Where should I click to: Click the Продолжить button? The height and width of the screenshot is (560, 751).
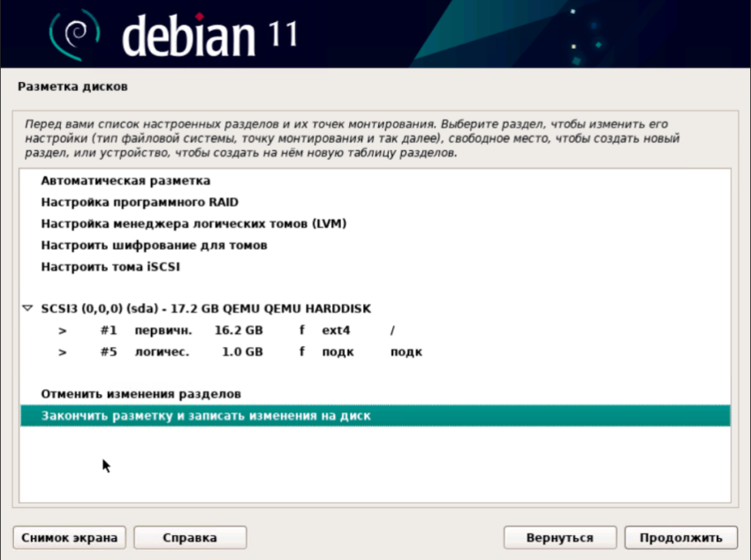(680, 538)
